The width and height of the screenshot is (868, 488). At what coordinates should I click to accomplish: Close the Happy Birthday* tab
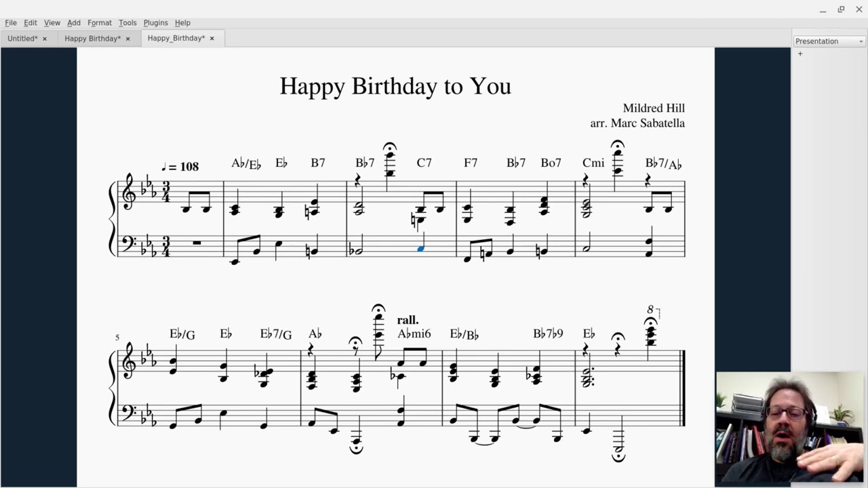tap(127, 39)
